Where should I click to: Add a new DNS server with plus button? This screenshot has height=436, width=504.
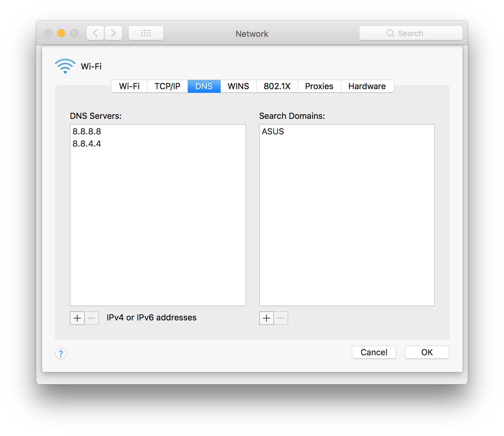click(77, 318)
